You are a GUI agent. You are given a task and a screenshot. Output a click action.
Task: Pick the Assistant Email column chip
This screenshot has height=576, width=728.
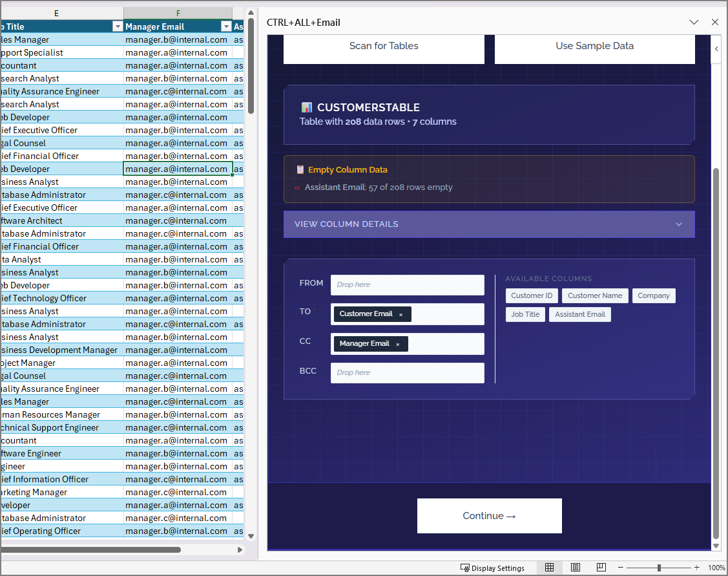[579, 314]
